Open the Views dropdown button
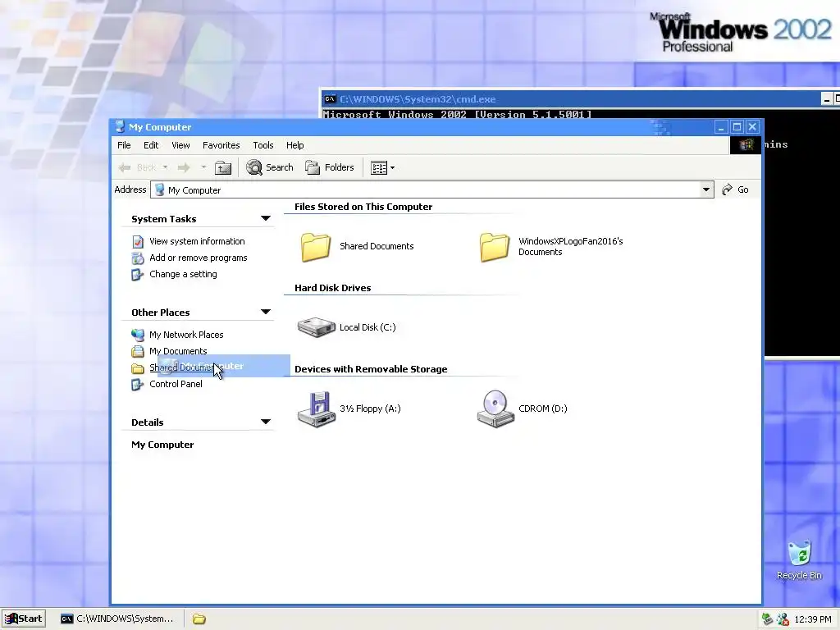 click(x=382, y=167)
